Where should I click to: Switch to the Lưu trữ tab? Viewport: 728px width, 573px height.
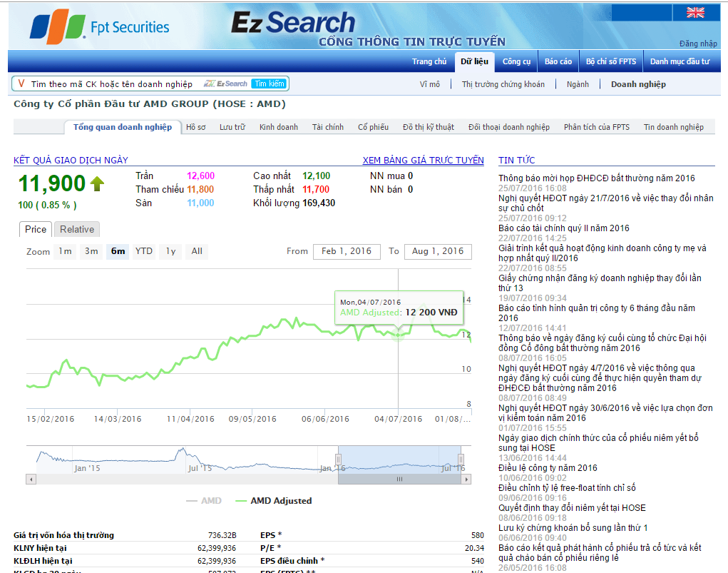[x=232, y=127]
